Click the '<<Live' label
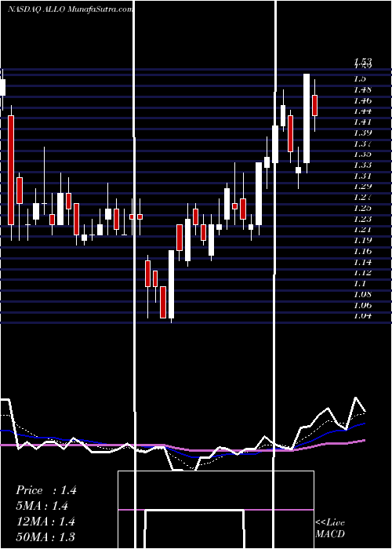The image size is (392, 549). pos(330,522)
